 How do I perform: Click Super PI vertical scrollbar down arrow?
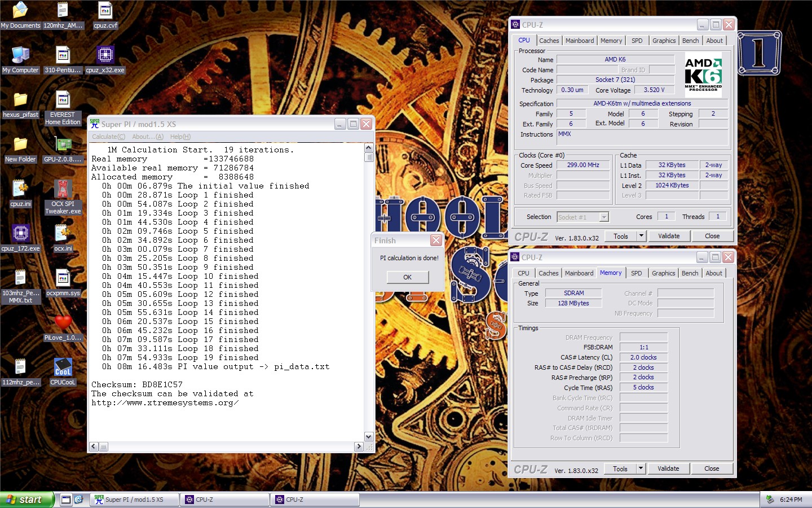pyautogui.click(x=369, y=437)
